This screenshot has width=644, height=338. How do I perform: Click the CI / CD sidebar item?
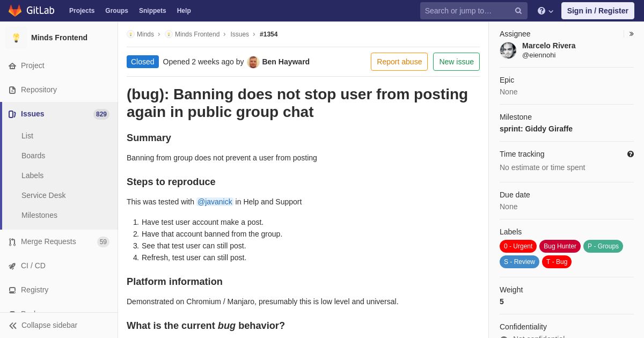pos(59,266)
